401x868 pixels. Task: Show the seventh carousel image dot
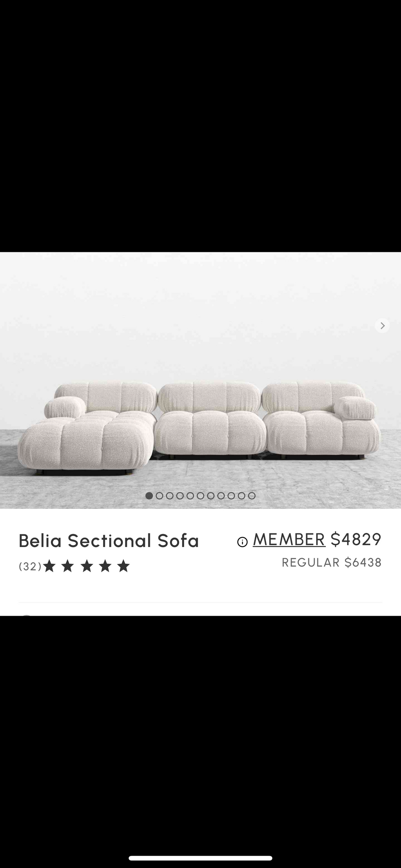coord(211,496)
